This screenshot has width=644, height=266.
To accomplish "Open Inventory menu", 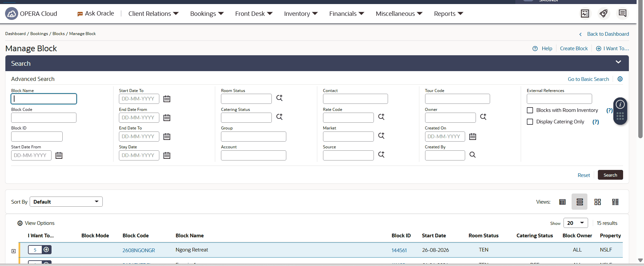I will click(x=301, y=13).
